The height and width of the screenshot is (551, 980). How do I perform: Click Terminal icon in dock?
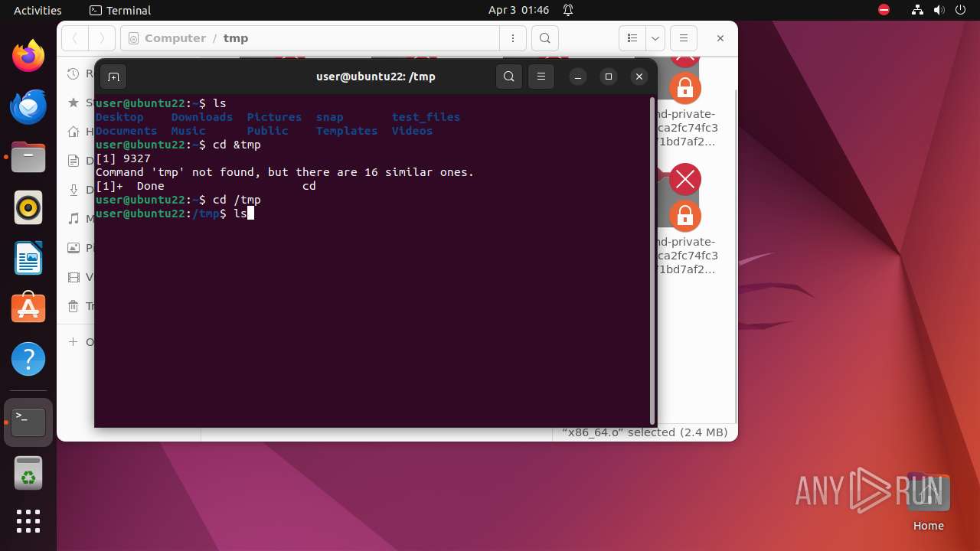28,422
